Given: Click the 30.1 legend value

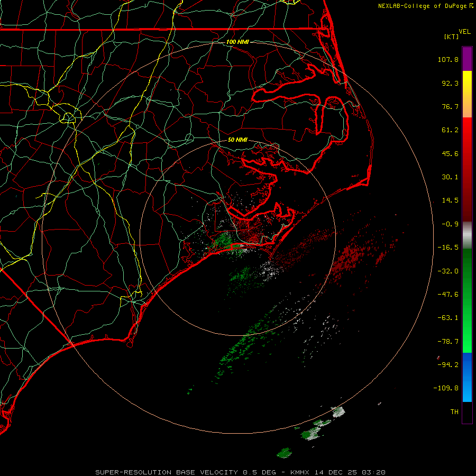Looking at the screenshot, I should (450, 177).
